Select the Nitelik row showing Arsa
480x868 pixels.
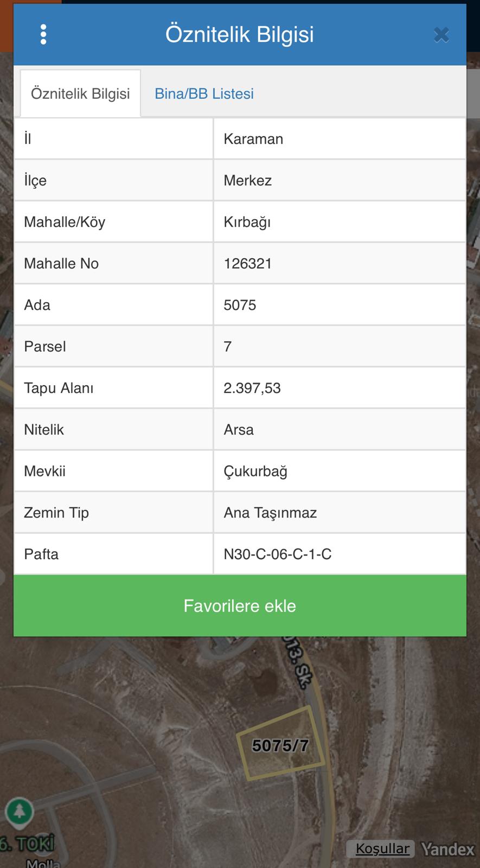(239, 429)
